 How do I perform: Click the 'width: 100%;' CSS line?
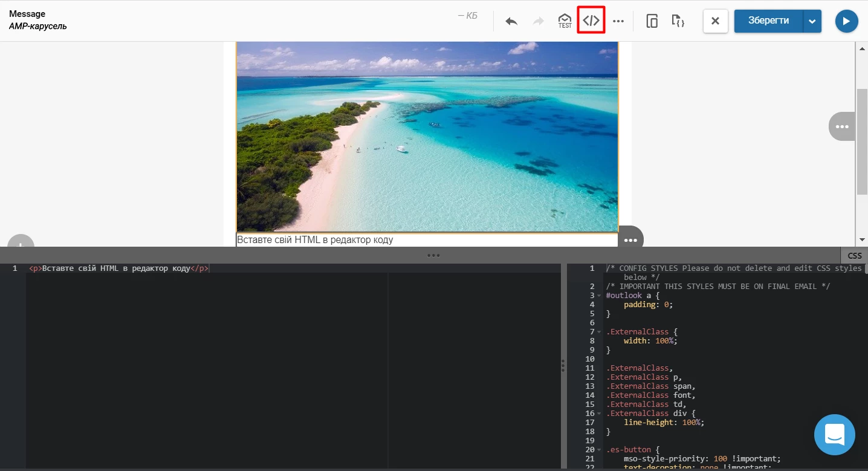650,341
